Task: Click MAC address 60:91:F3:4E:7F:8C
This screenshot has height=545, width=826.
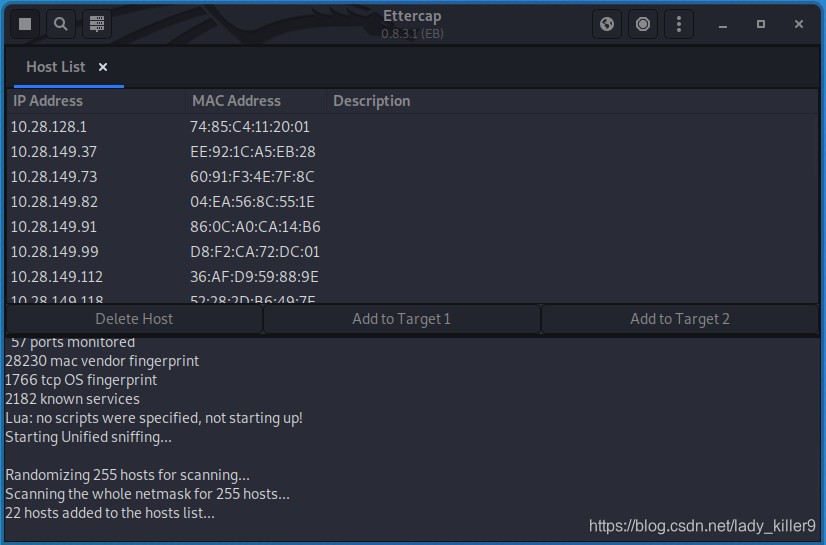Action: 252,177
